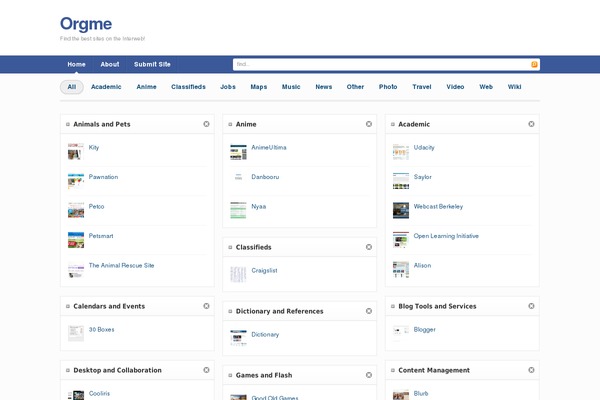
Task: Open the Petco link
Action: 96,206
